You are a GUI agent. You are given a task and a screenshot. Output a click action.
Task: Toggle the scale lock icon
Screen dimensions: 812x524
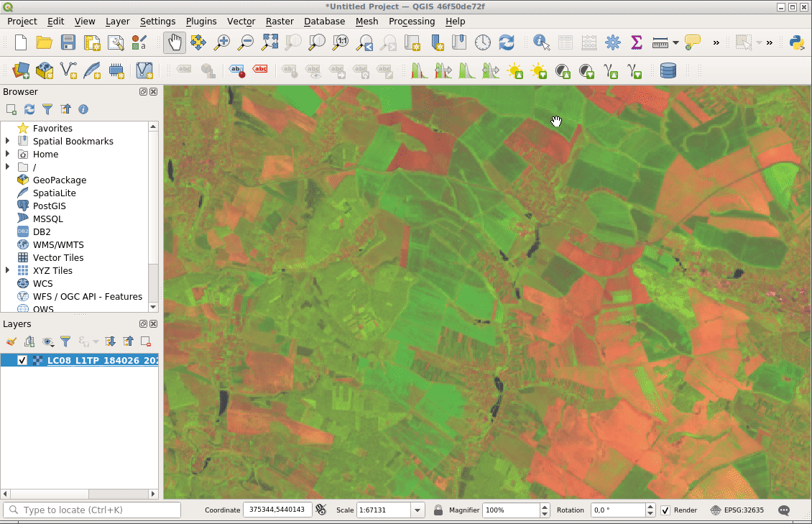pyautogui.click(x=438, y=510)
